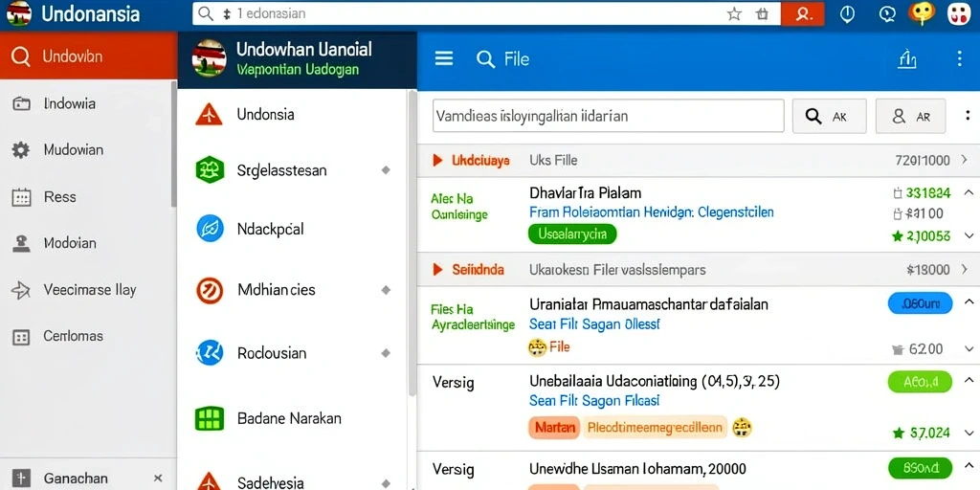Open the three-dot menu in blue header

click(x=959, y=58)
